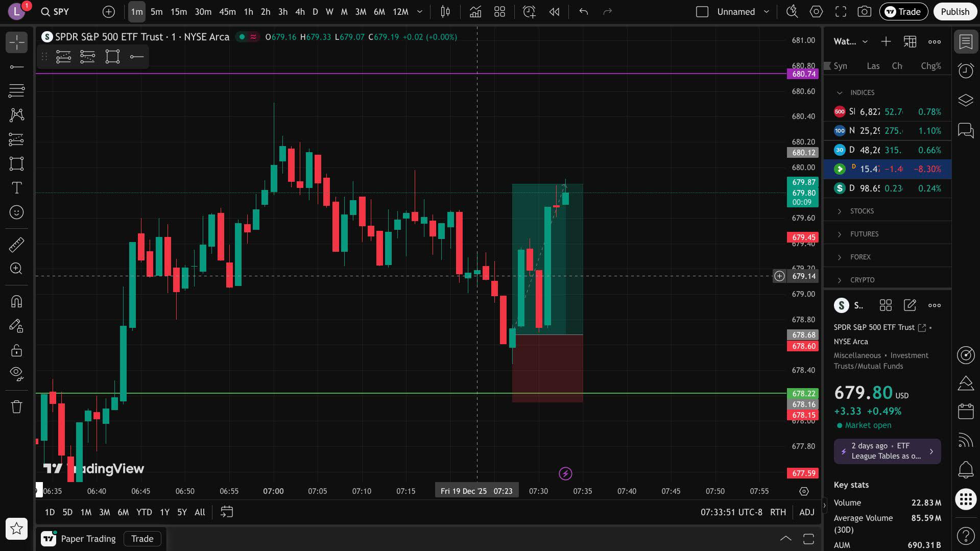Toggle layout selection checkbox square
Screen dimensions: 980x551
(702, 12)
